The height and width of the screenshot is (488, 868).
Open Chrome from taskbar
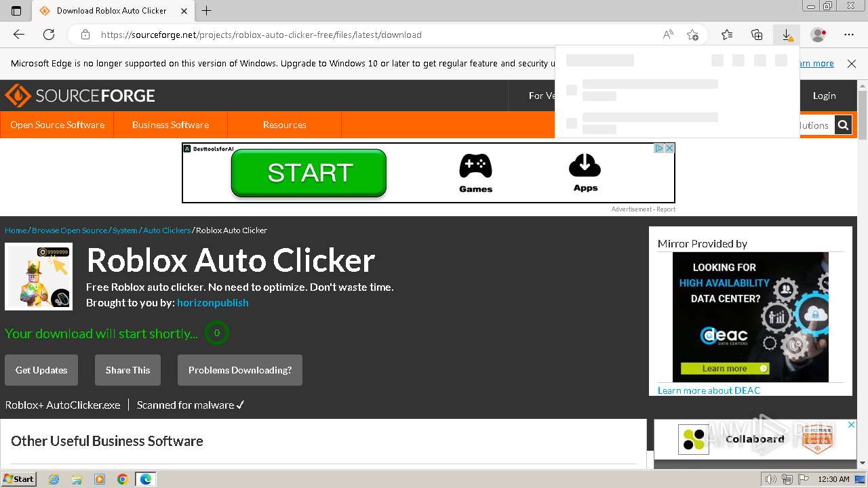[122, 479]
